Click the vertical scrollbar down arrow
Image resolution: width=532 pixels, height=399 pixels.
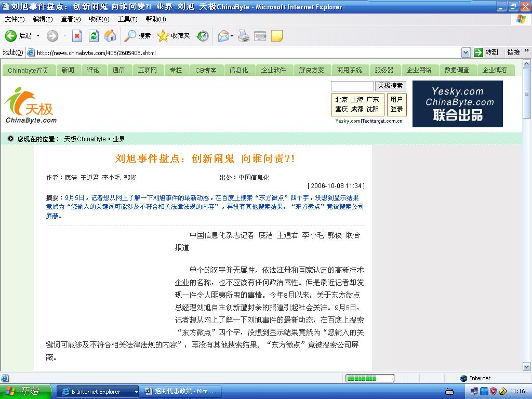tap(527, 367)
